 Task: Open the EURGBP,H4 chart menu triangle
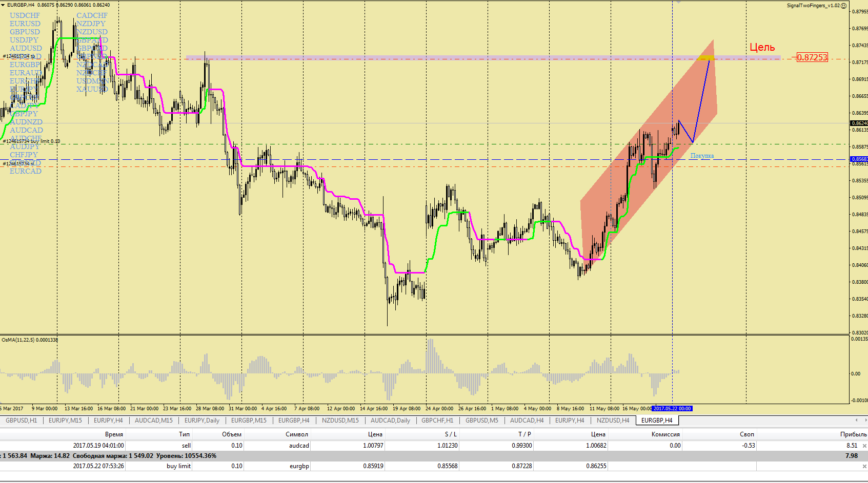pos(3,5)
